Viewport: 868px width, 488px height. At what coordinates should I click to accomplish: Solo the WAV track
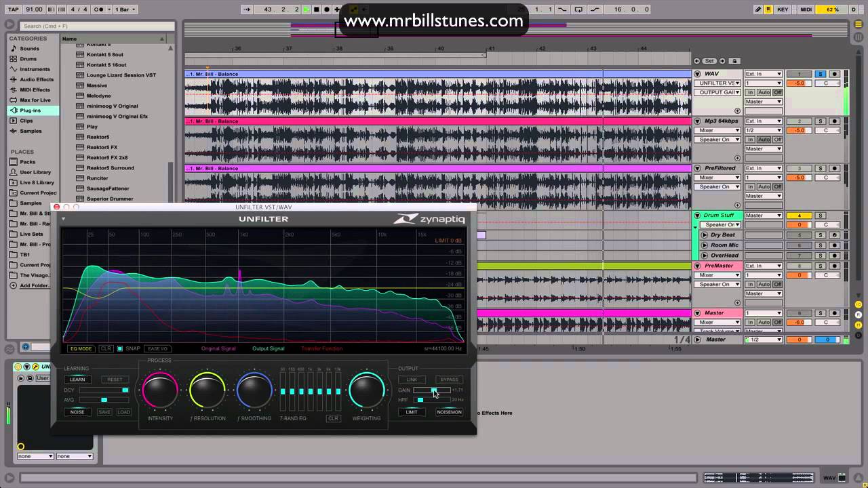click(820, 74)
